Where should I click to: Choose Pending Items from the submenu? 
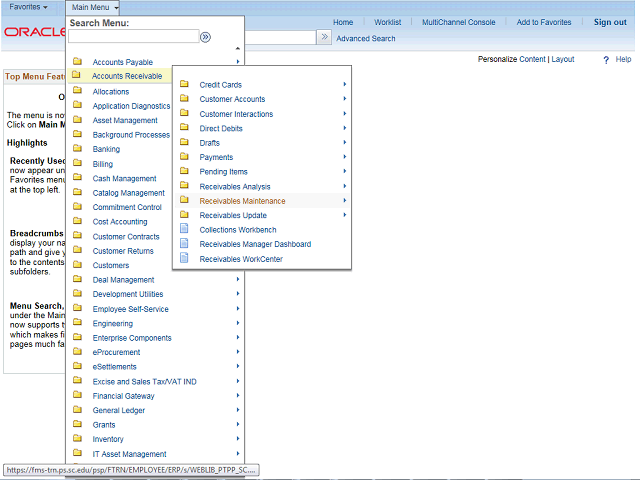pyautogui.click(x=223, y=172)
